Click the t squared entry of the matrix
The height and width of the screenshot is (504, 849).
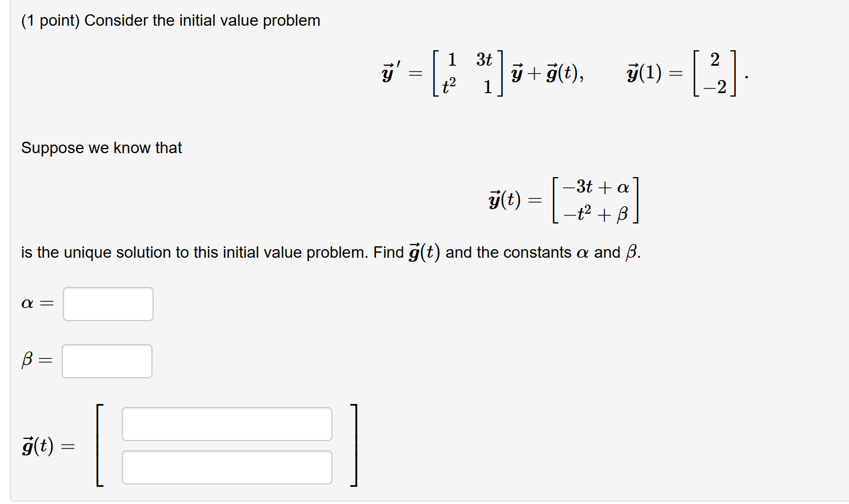click(449, 87)
